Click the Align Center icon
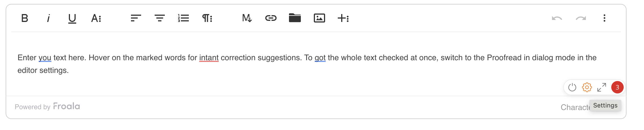Screen dimensions: 644x130 pos(160,18)
